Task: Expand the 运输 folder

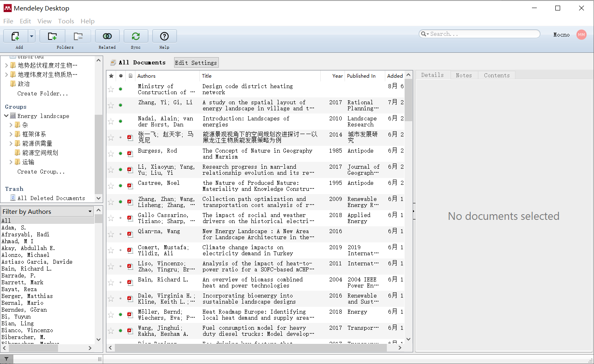Action: [11, 162]
